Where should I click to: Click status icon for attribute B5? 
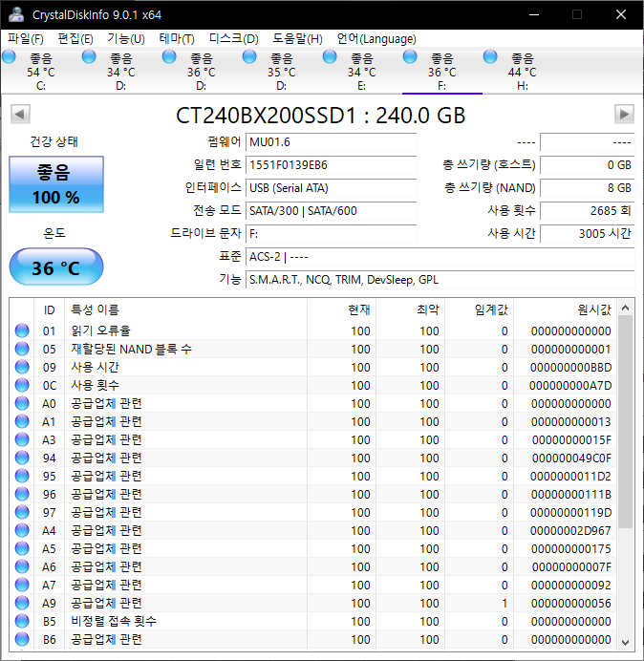(22, 621)
